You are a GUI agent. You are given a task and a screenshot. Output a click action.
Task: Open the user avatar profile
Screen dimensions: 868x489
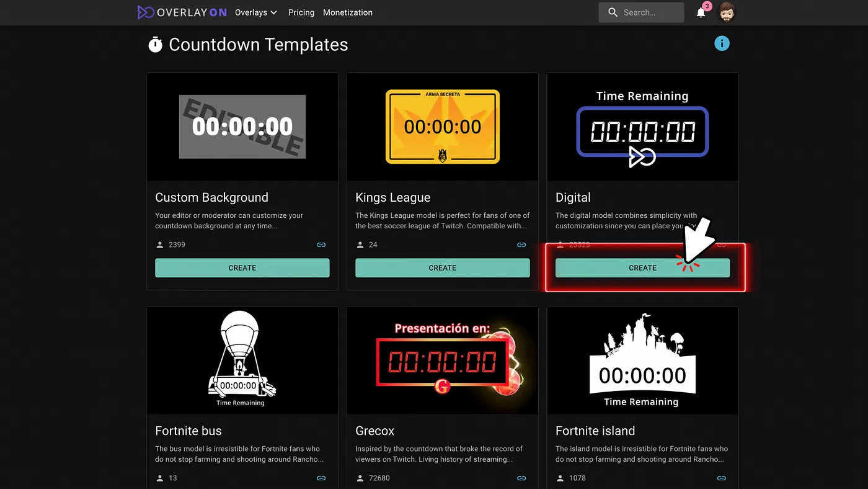pos(726,12)
